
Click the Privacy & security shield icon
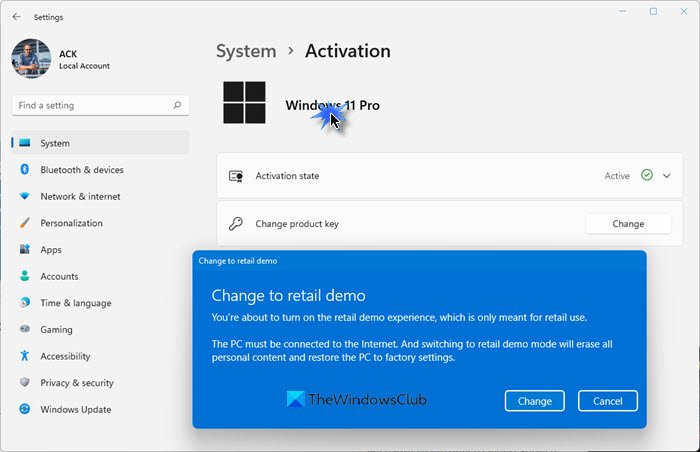[x=25, y=382]
